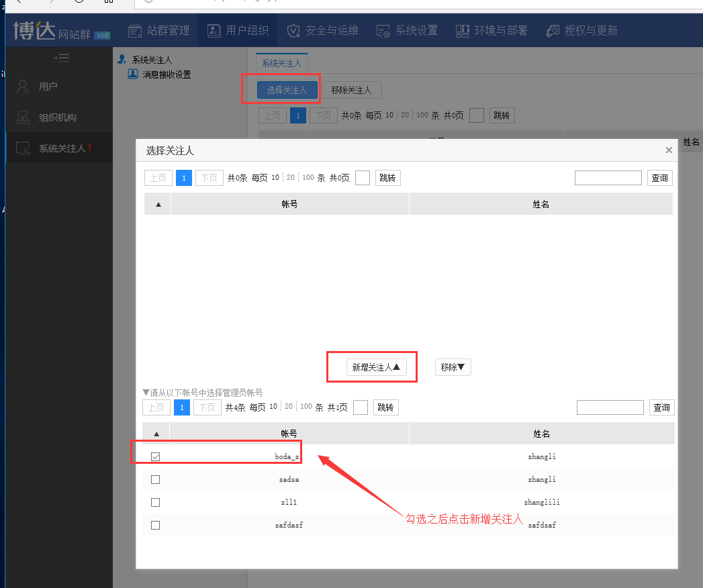Click the 授权与更新 icon
Image resolution: width=703 pixels, height=588 pixels.
tap(553, 31)
